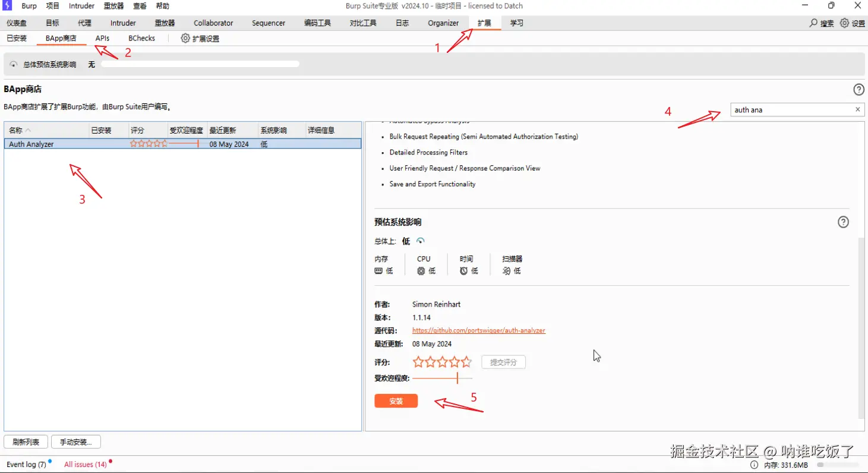Open the search magnifier icon
Screen dimensions: 868x473
(813, 23)
